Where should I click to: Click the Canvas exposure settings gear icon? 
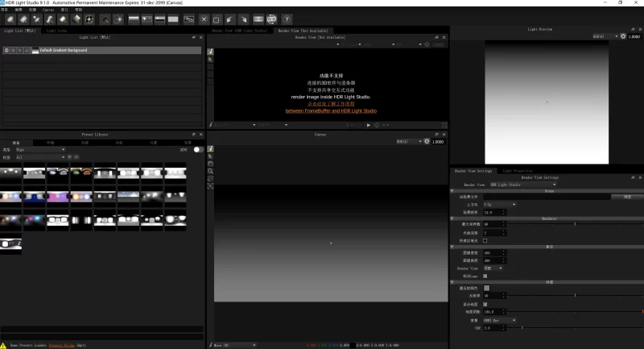(427, 141)
